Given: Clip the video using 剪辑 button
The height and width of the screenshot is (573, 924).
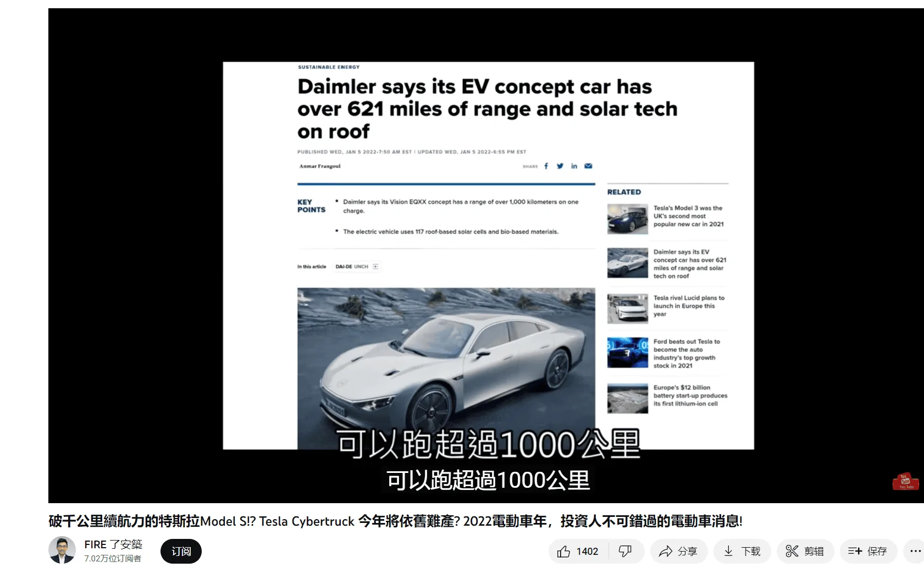Looking at the screenshot, I should click(x=805, y=552).
